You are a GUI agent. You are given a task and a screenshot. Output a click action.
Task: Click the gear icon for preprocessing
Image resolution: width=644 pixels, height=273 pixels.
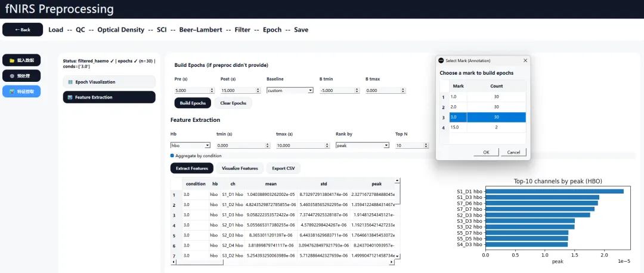pos(13,76)
